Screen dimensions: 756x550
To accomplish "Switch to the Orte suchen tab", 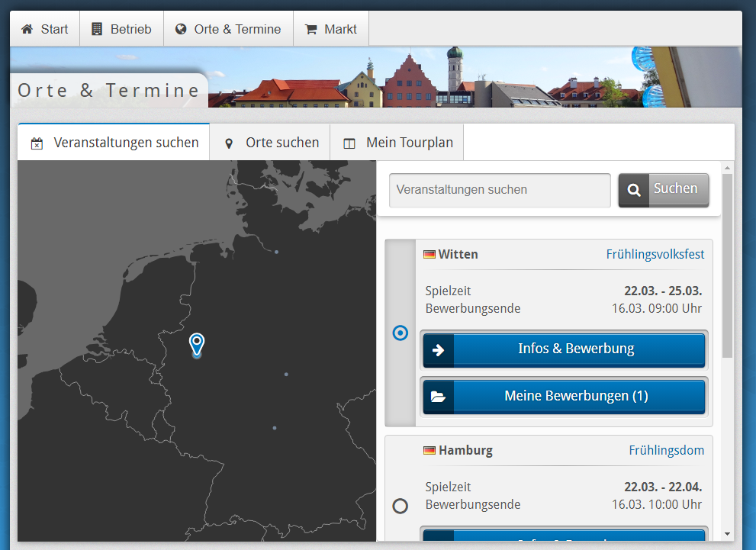I will pyautogui.click(x=270, y=143).
